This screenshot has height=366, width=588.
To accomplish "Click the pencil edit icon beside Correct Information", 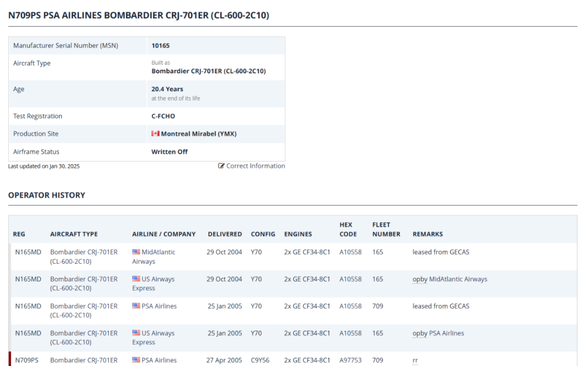I will [221, 166].
